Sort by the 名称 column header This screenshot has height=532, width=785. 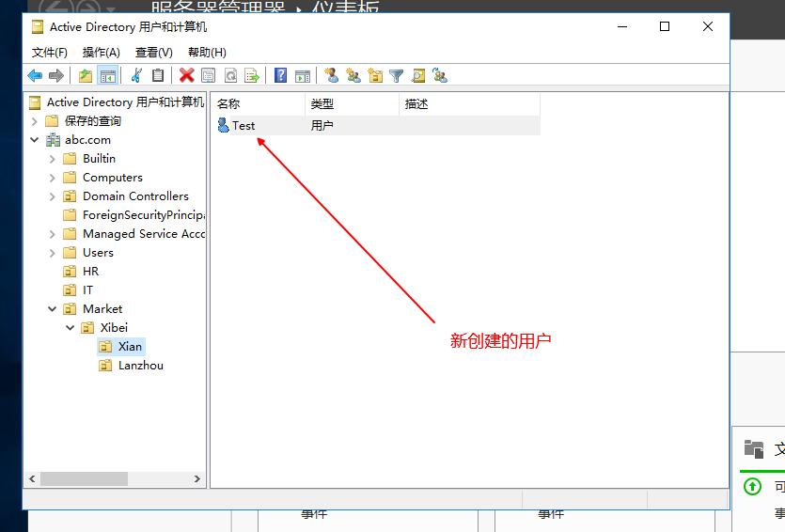(259, 104)
